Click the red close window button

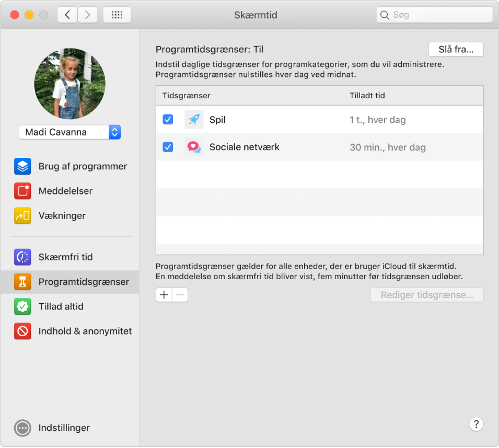(x=15, y=15)
